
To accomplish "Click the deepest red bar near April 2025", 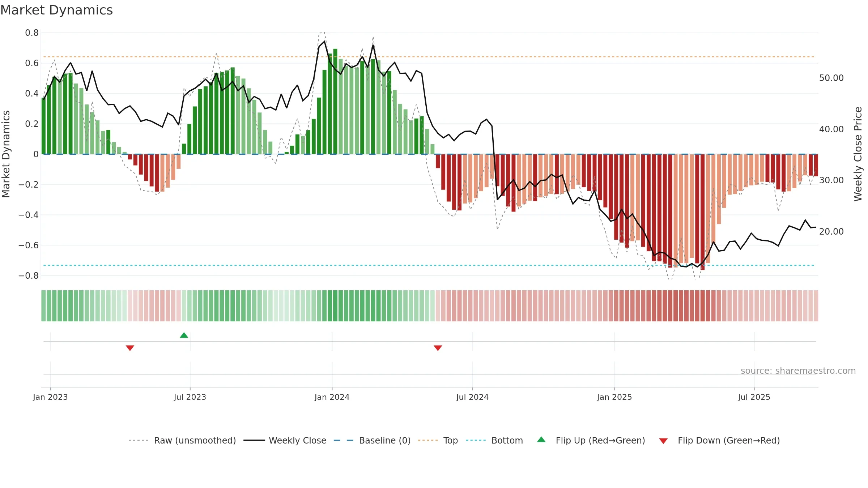I will click(702, 212).
